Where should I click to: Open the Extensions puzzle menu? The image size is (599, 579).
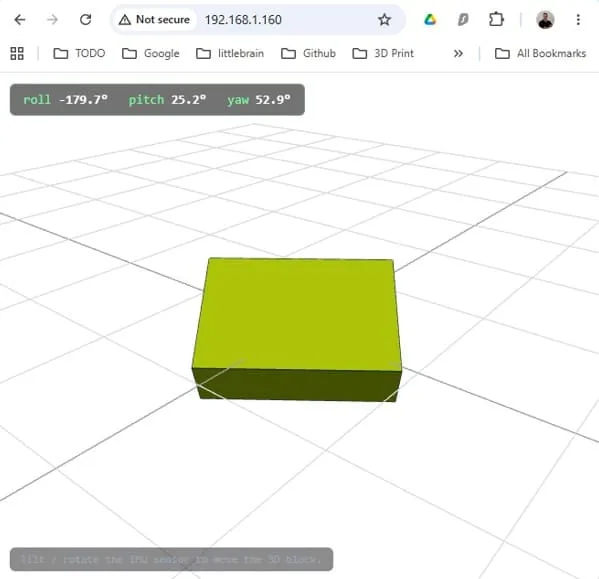pos(496,19)
